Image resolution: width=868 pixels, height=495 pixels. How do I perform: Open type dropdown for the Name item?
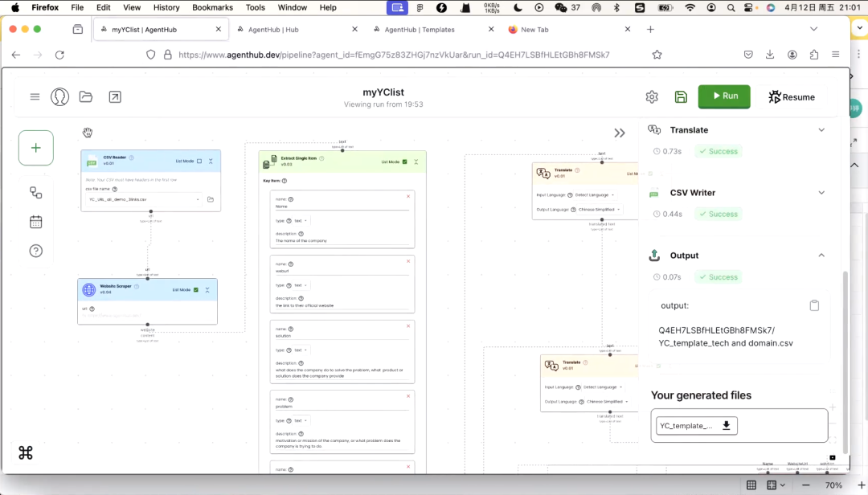click(301, 220)
